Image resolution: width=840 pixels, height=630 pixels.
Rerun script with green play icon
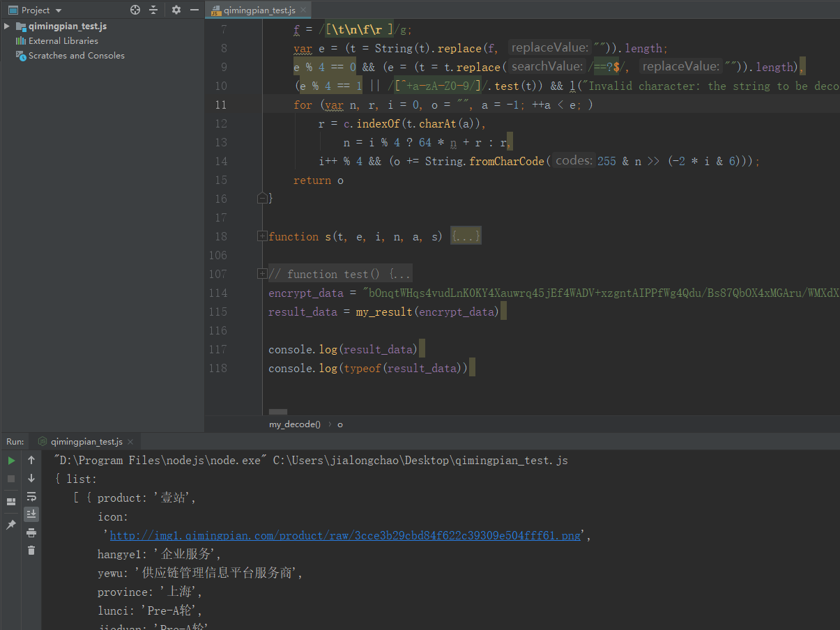click(x=11, y=461)
